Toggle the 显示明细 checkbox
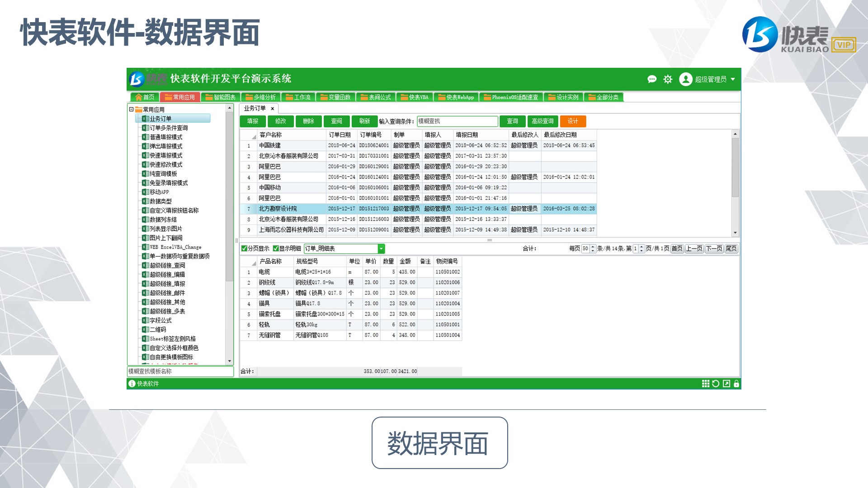 pos(276,249)
